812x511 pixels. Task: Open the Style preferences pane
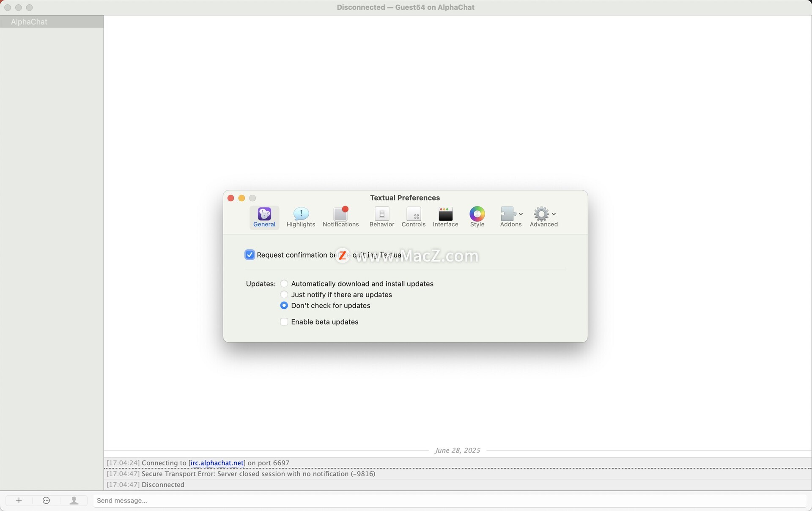[477, 217]
